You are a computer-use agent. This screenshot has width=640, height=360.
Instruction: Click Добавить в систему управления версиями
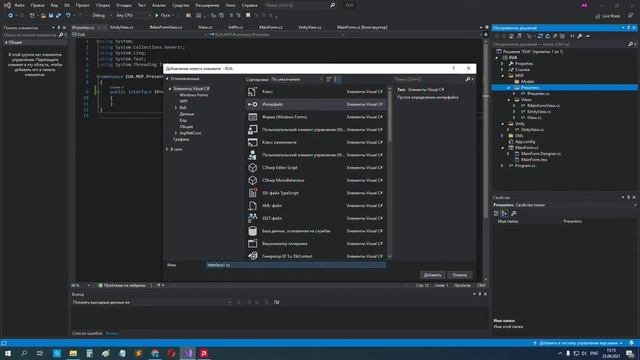click(578, 343)
